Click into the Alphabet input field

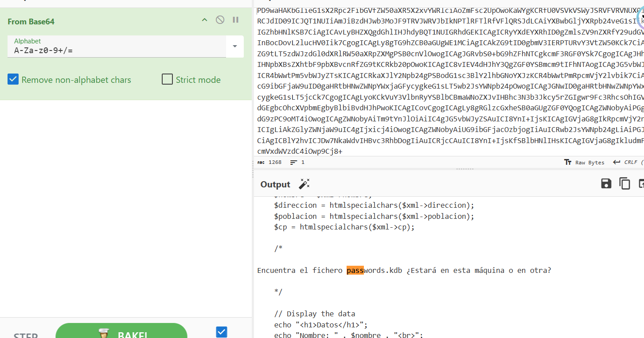(x=117, y=47)
